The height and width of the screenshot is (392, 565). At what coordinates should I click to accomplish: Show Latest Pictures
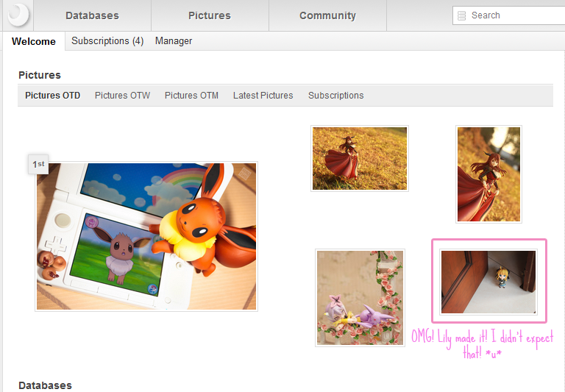(263, 96)
